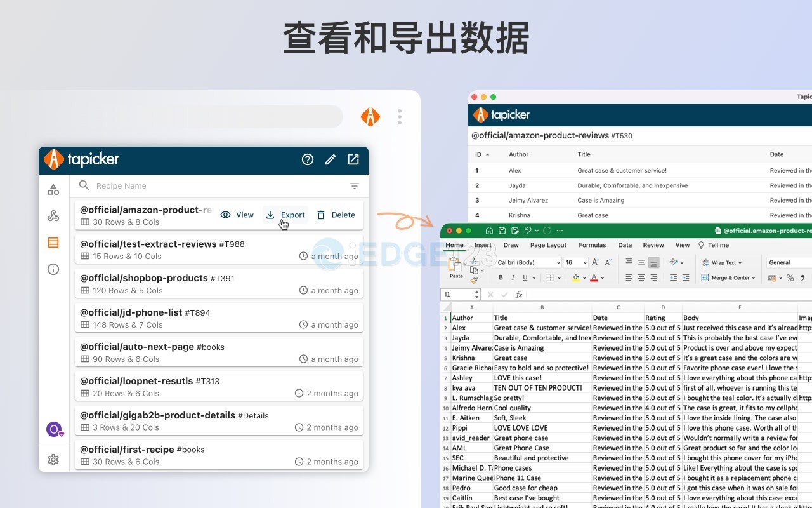The image size is (812, 508).
Task: Click the Tapicker extension icon in browser toolbar
Action: click(370, 117)
